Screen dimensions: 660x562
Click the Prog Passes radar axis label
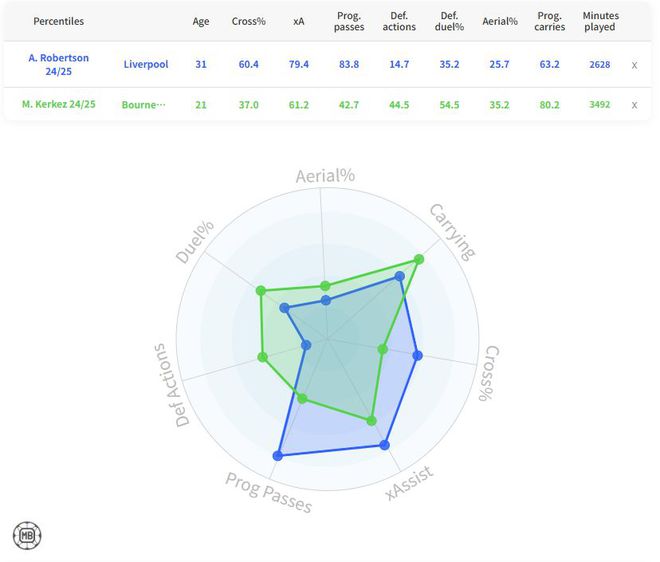[268, 492]
